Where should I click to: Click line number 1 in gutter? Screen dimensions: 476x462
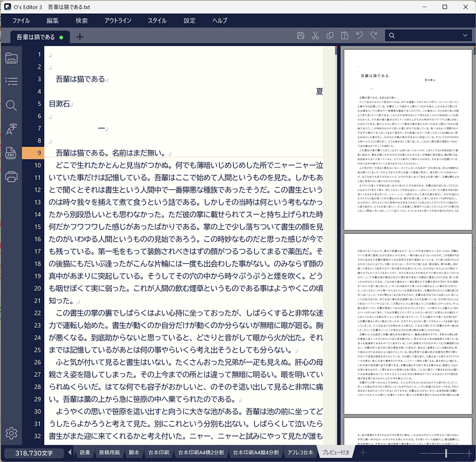point(39,54)
